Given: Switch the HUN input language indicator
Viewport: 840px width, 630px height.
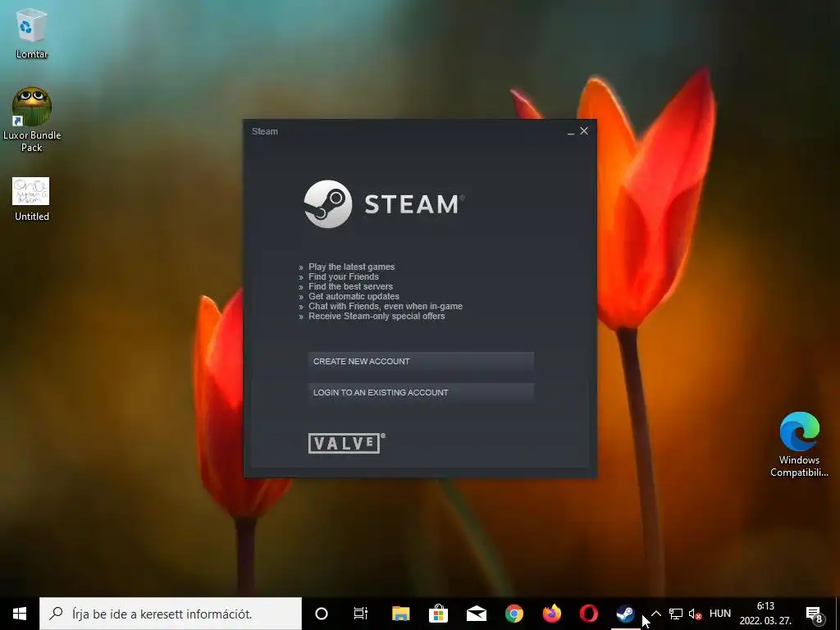Looking at the screenshot, I should point(720,614).
